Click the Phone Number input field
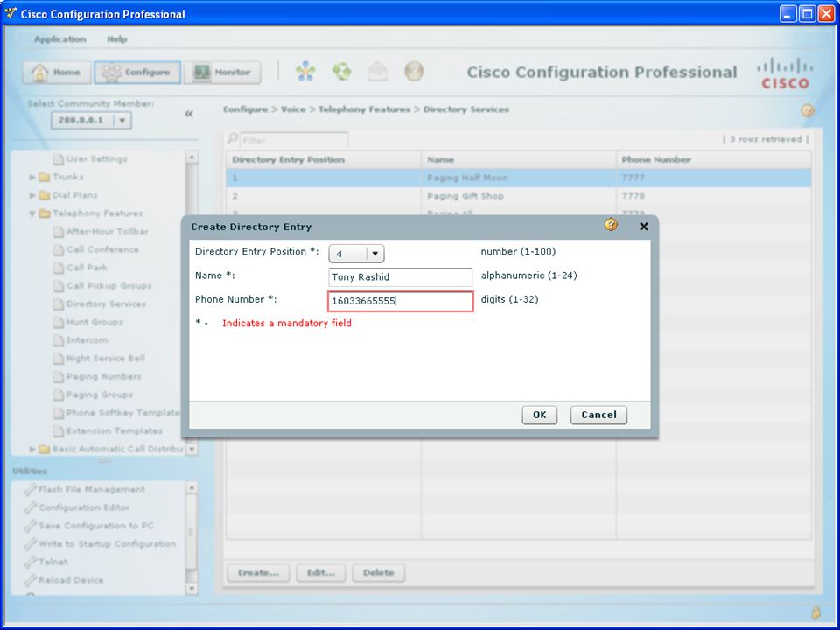 click(x=400, y=301)
